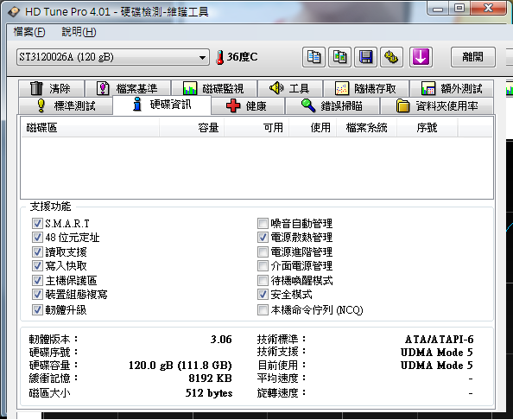Enable the 電源進階管理 checkbox

(x=263, y=251)
